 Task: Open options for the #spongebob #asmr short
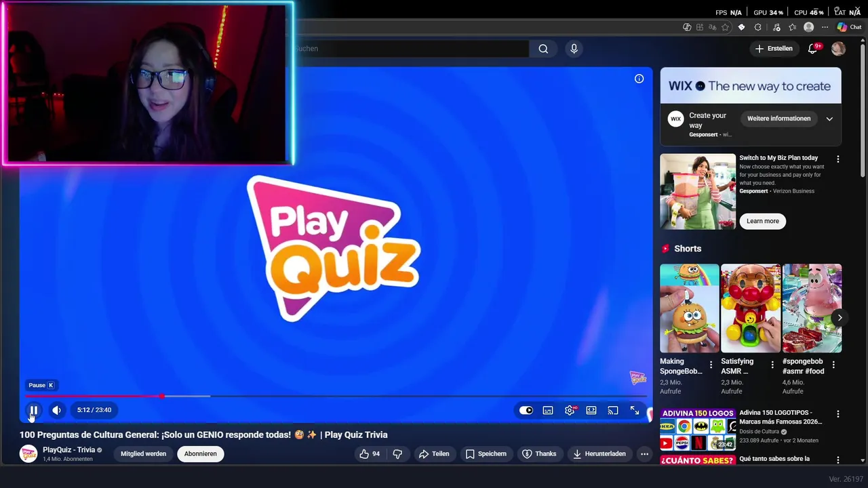coord(833,365)
